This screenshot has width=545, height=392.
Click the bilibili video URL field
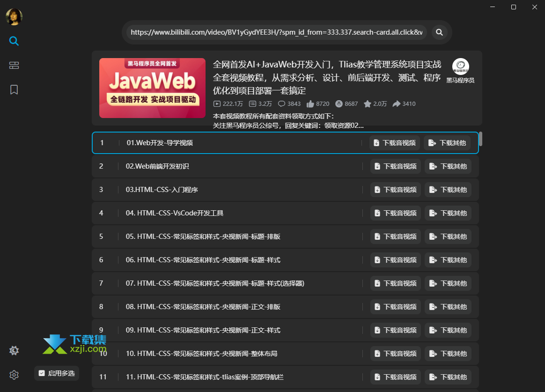pyautogui.click(x=276, y=32)
